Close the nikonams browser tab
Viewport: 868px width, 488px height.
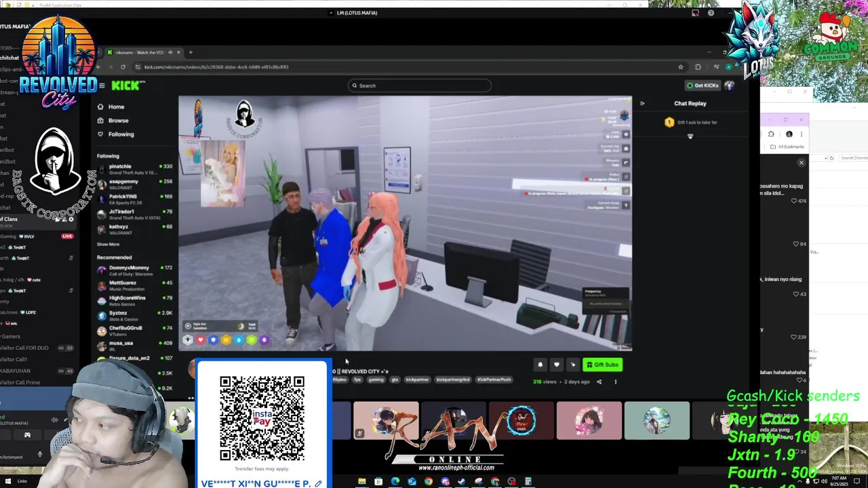coord(178,52)
